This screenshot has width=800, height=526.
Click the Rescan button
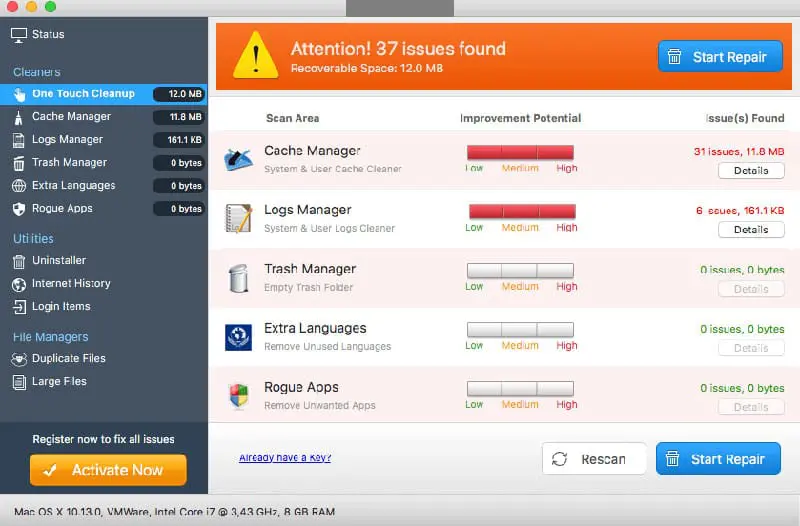click(x=594, y=459)
